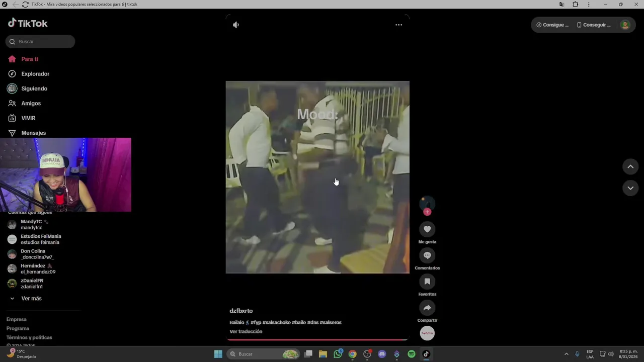Expand the Programa footer section
644x362 pixels.
click(18, 328)
